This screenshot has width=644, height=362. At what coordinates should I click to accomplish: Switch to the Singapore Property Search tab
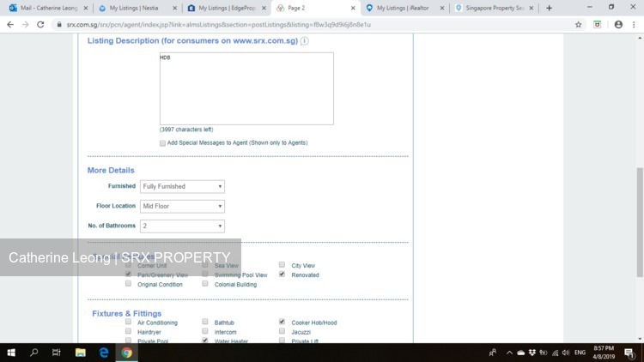(493, 8)
